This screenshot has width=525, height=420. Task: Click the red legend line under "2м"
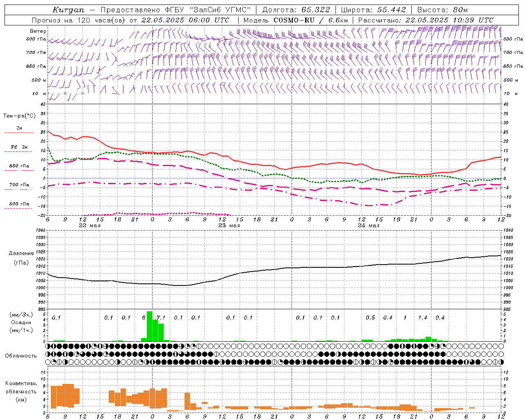pos(19,132)
